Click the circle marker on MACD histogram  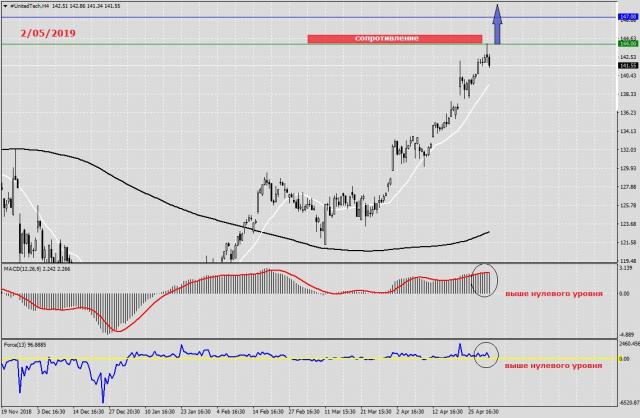click(x=483, y=280)
